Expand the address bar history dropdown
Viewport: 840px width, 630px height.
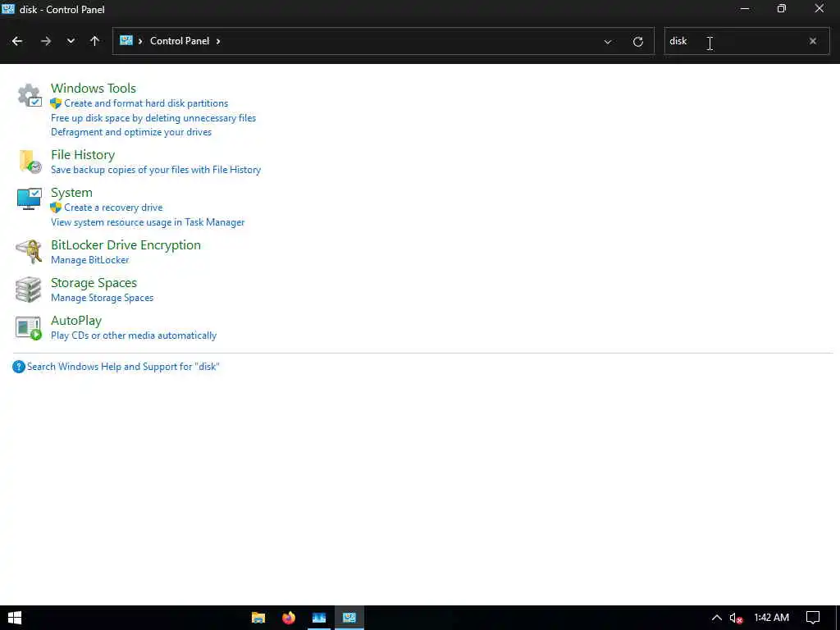pyautogui.click(x=608, y=41)
